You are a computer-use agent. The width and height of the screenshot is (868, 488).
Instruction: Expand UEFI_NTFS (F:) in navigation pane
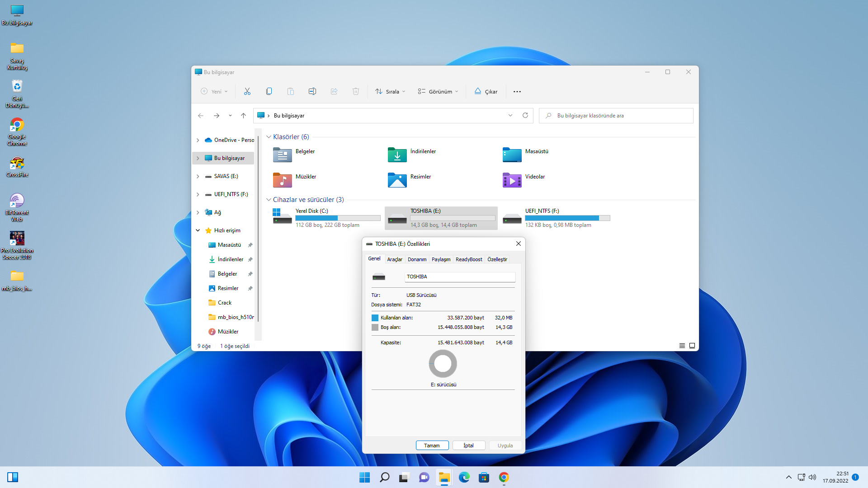[198, 194]
